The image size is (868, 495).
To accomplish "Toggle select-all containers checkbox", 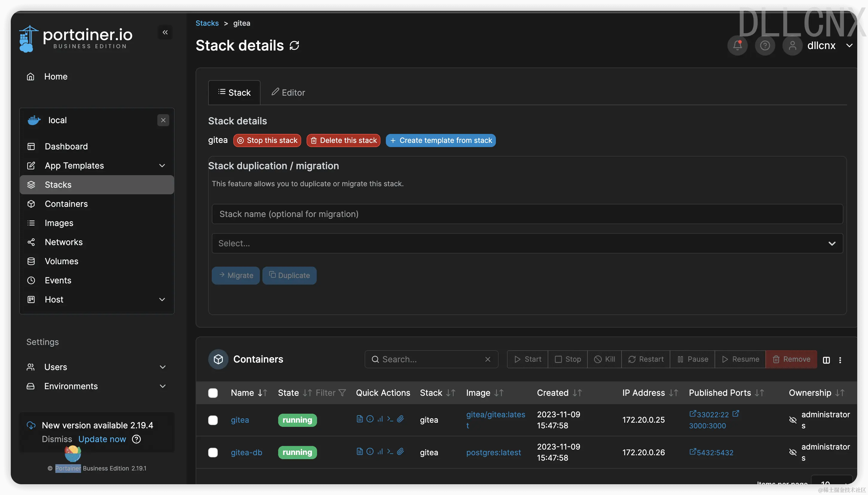I will (213, 393).
